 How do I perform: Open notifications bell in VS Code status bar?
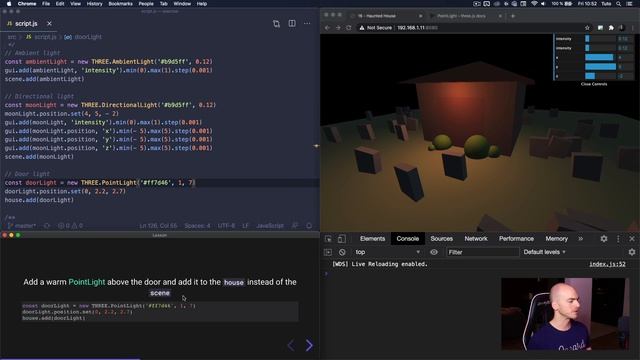coord(309,225)
